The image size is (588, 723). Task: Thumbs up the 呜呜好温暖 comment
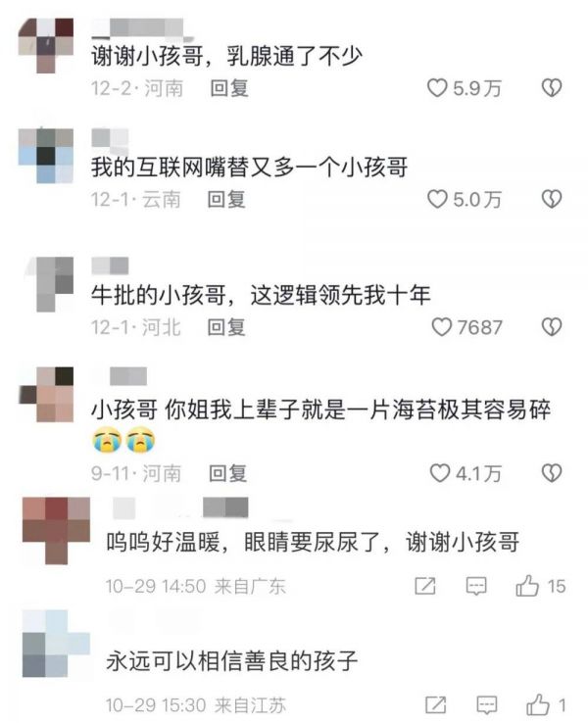point(527,586)
